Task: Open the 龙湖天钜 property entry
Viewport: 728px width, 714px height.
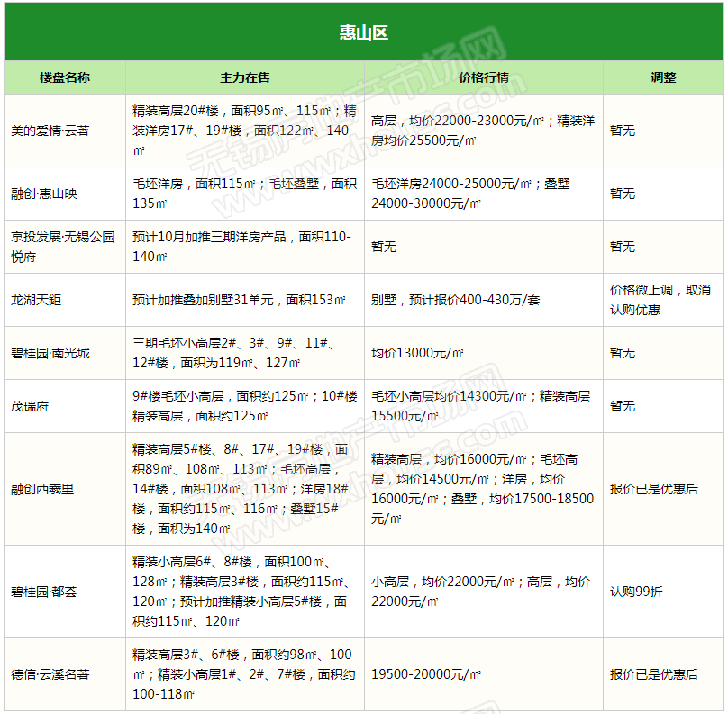Action: [x=37, y=300]
